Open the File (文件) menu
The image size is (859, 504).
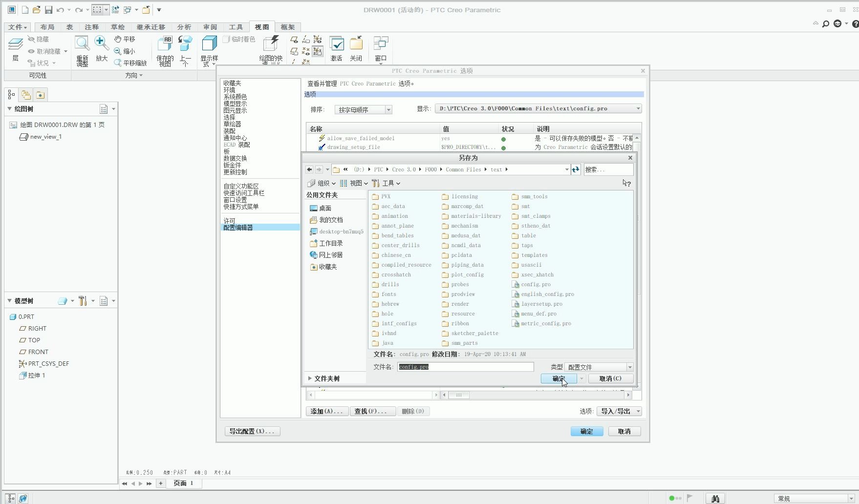pyautogui.click(x=17, y=27)
